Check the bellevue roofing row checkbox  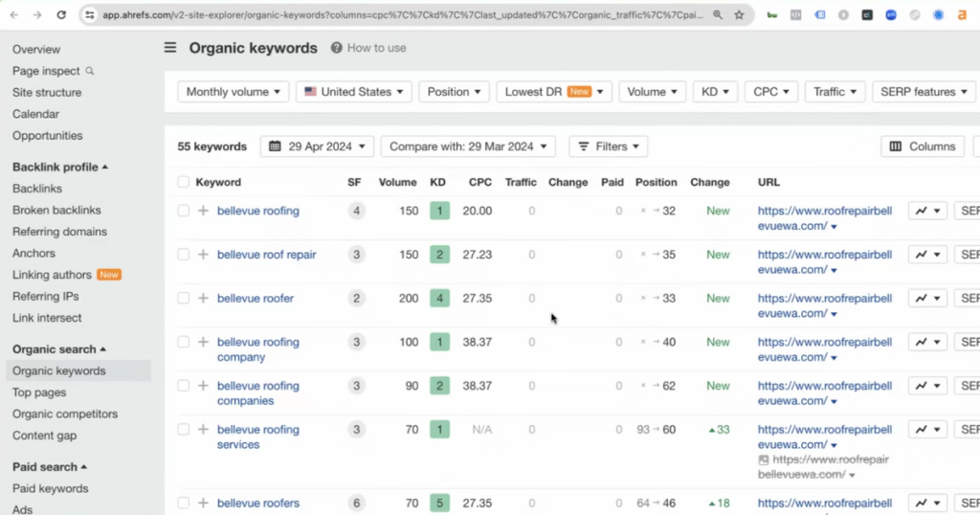(183, 211)
